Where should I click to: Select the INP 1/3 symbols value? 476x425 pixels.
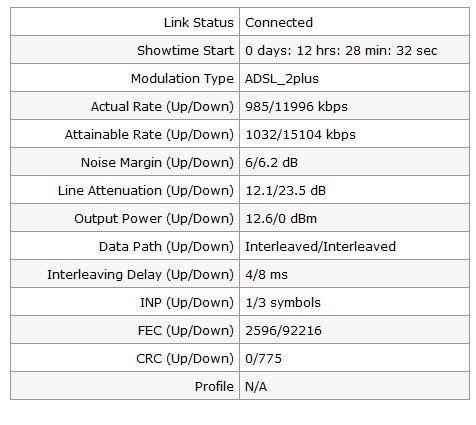point(283,303)
